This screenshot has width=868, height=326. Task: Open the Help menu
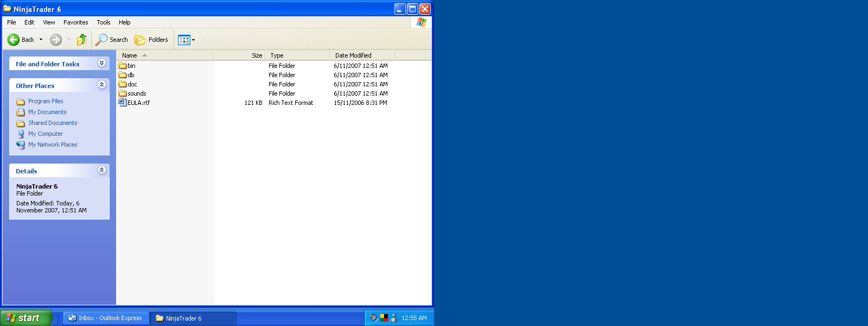tap(125, 22)
